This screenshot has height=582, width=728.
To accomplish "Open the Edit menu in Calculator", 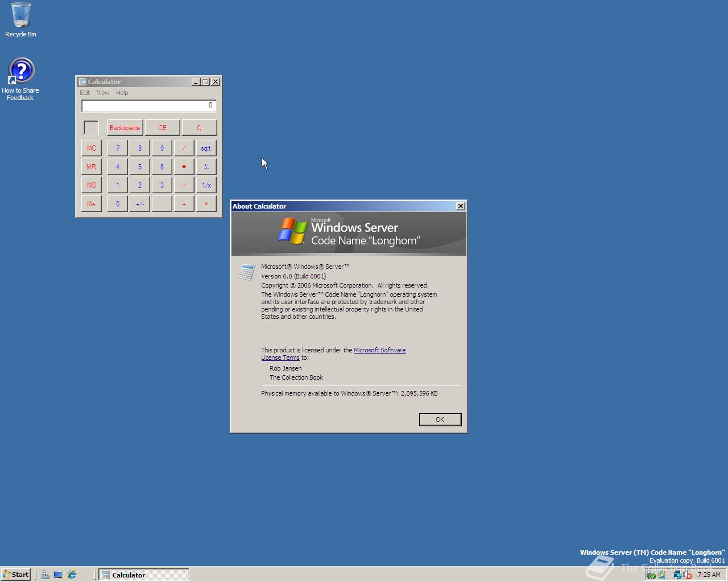I will click(x=85, y=93).
